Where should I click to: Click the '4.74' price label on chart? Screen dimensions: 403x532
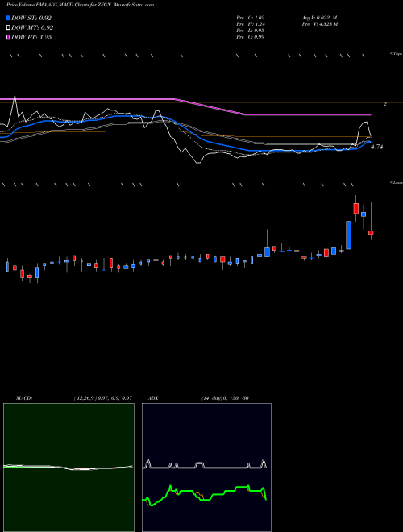point(377,147)
